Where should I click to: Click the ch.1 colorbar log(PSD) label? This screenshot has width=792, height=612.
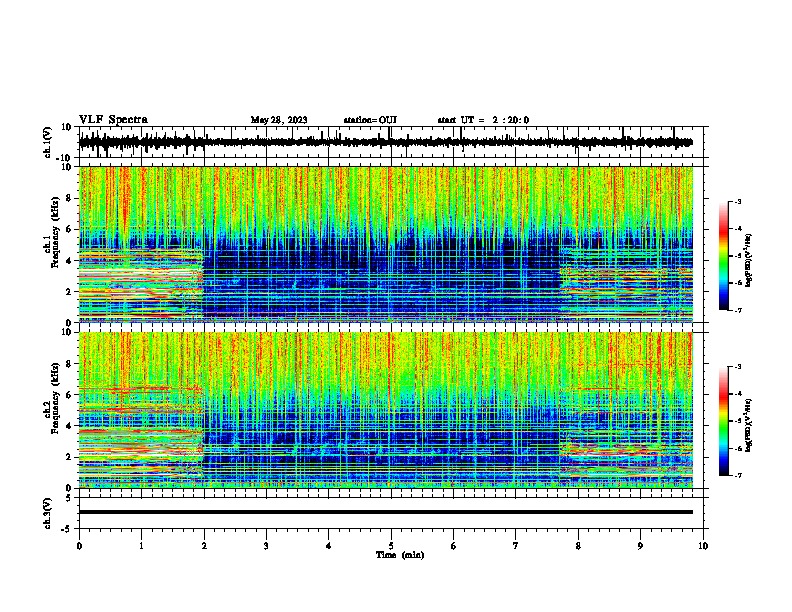coord(749,260)
